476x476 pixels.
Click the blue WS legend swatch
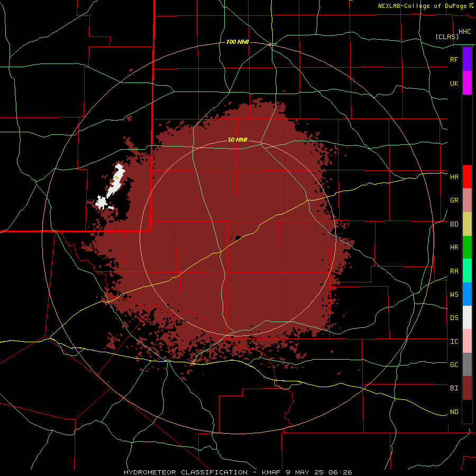tap(467, 294)
